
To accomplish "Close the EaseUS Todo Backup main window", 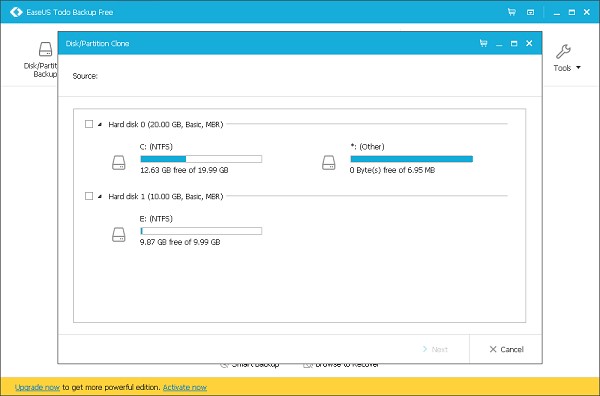I will coord(587,12).
